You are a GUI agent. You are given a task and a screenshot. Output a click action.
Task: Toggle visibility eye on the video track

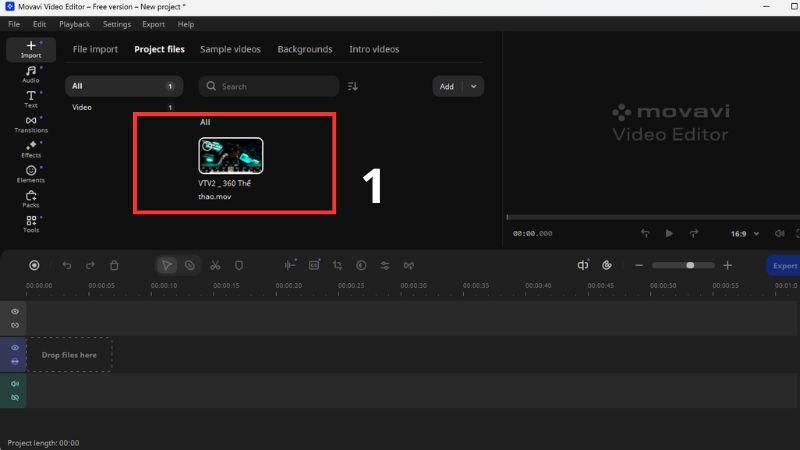coord(15,348)
